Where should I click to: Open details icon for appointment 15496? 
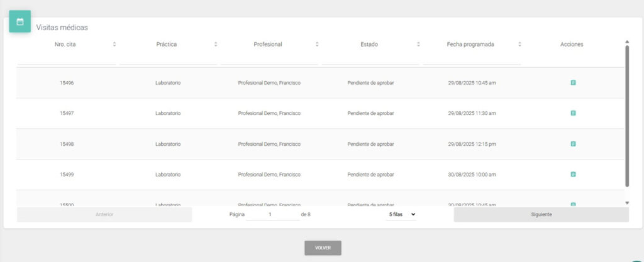pyautogui.click(x=573, y=82)
